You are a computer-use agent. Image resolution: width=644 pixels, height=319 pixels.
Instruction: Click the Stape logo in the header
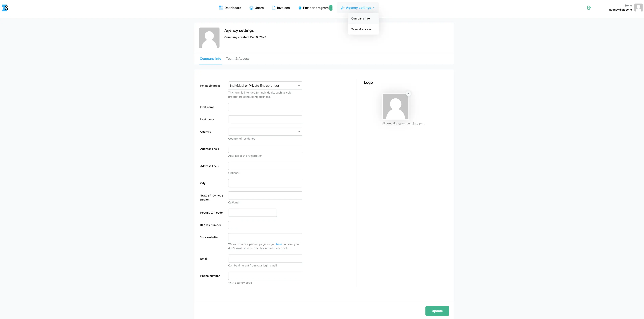click(5, 8)
